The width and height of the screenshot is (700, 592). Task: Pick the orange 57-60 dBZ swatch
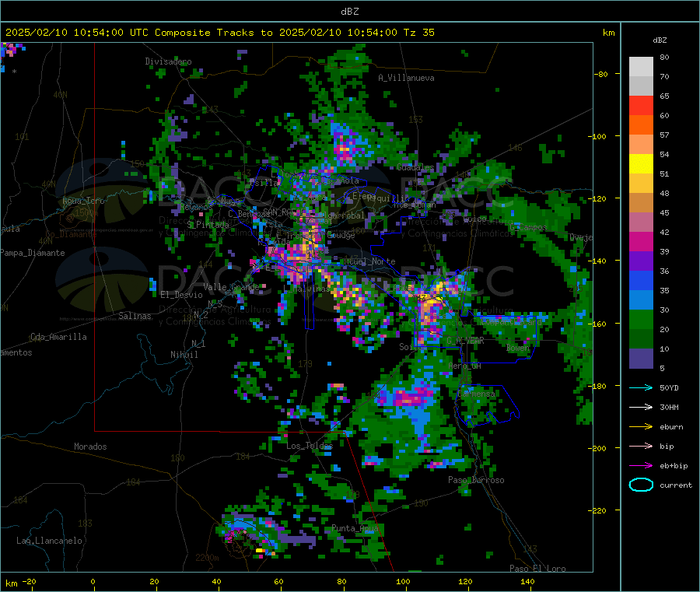click(x=641, y=125)
